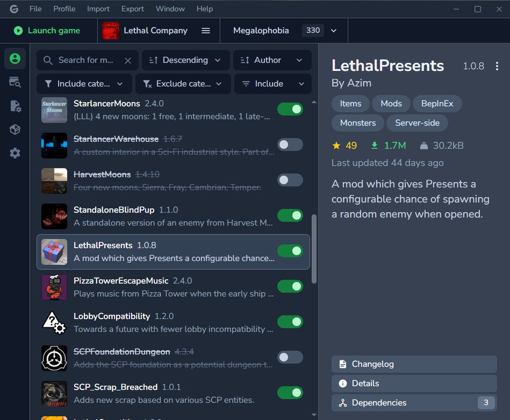Open the online mod browser from the sidebar

point(15,82)
